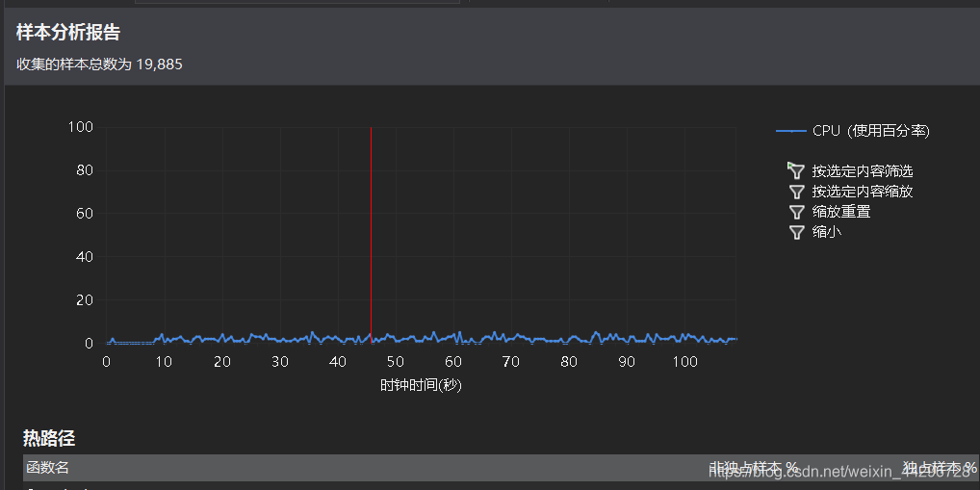Screen dimensions: 980x490
Task: Click the CPU (使用百分率) legend entry
Action: click(x=853, y=131)
